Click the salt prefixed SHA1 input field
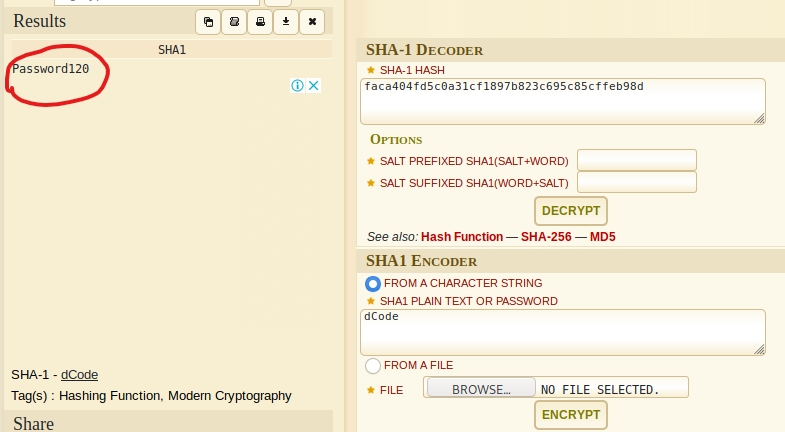This screenshot has width=785, height=432. 636,160
